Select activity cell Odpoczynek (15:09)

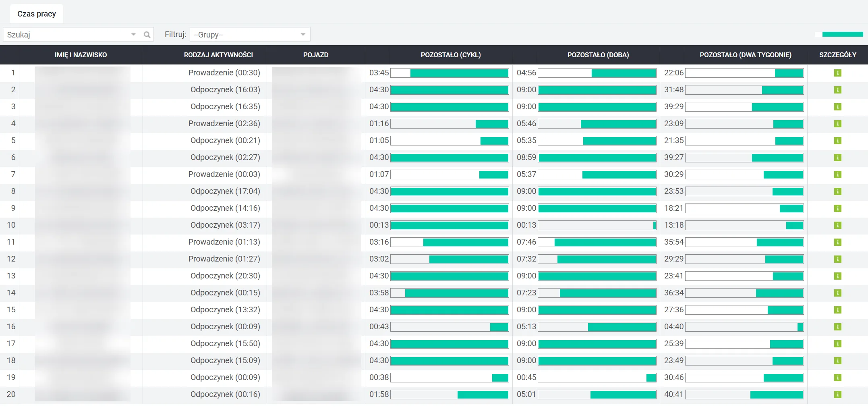point(225,360)
